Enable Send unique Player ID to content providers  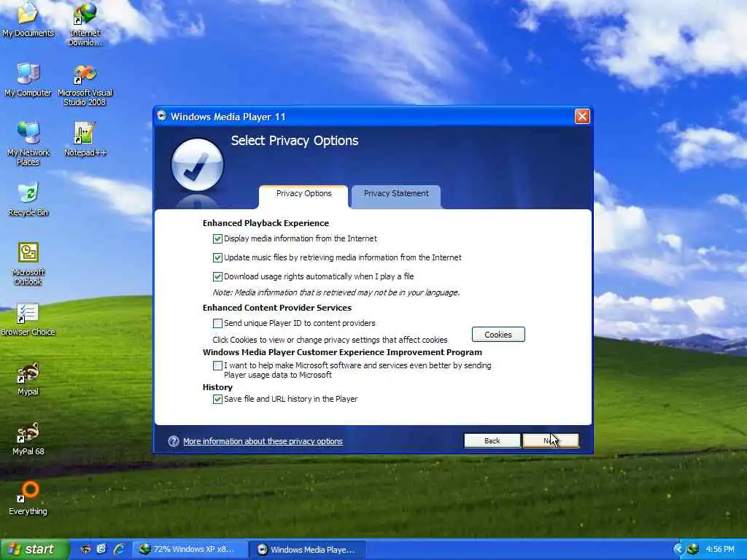tap(217, 323)
